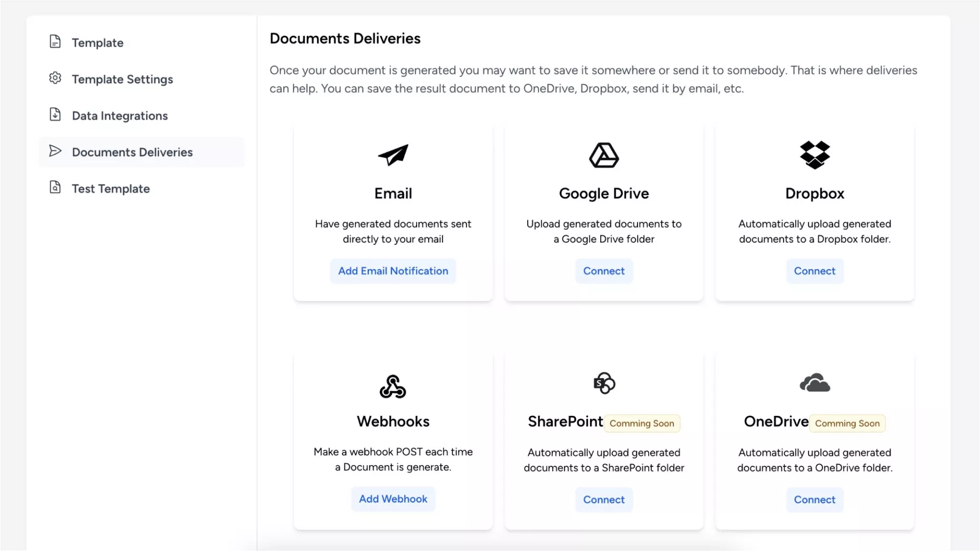Click the OneDrive cloud icon
Screen dimensions: 980x551
[815, 383]
